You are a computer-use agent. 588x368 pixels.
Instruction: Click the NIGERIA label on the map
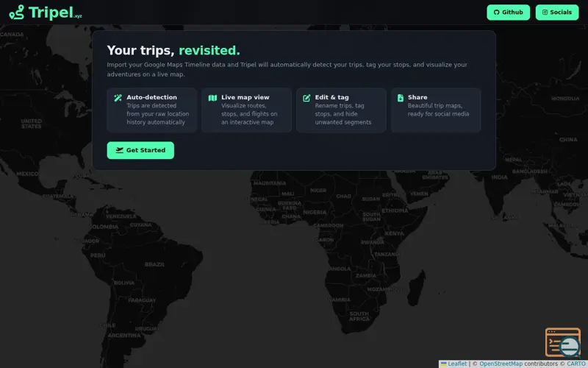point(315,212)
